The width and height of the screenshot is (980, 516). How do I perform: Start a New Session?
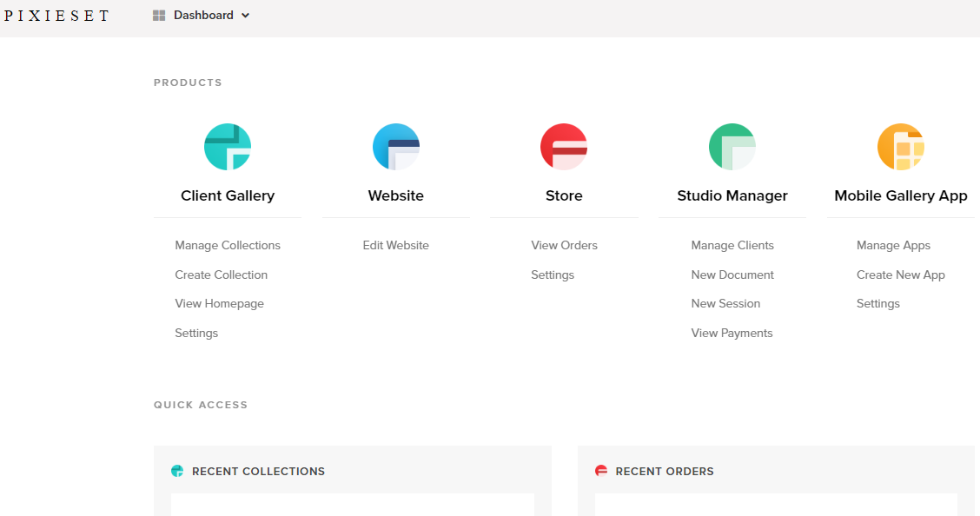coord(725,303)
